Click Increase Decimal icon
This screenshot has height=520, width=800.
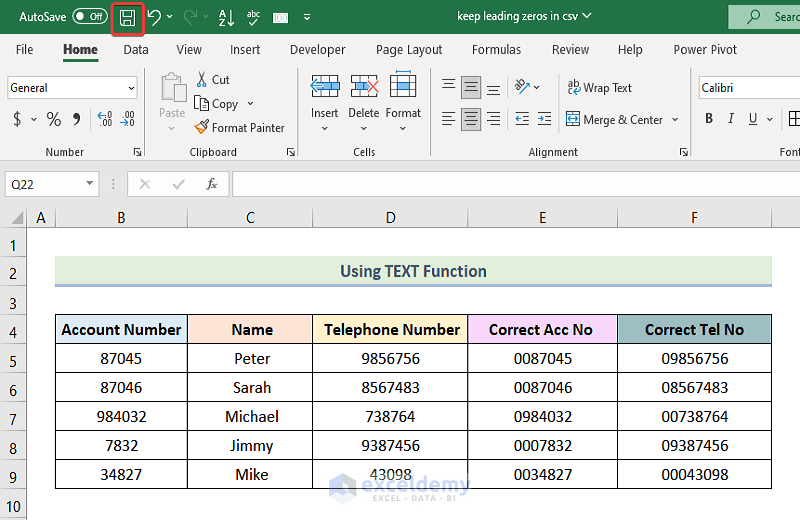coord(105,119)
